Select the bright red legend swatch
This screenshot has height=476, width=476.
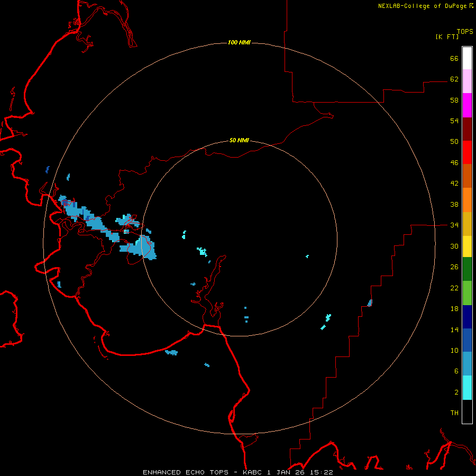click(x=467, y=152)
